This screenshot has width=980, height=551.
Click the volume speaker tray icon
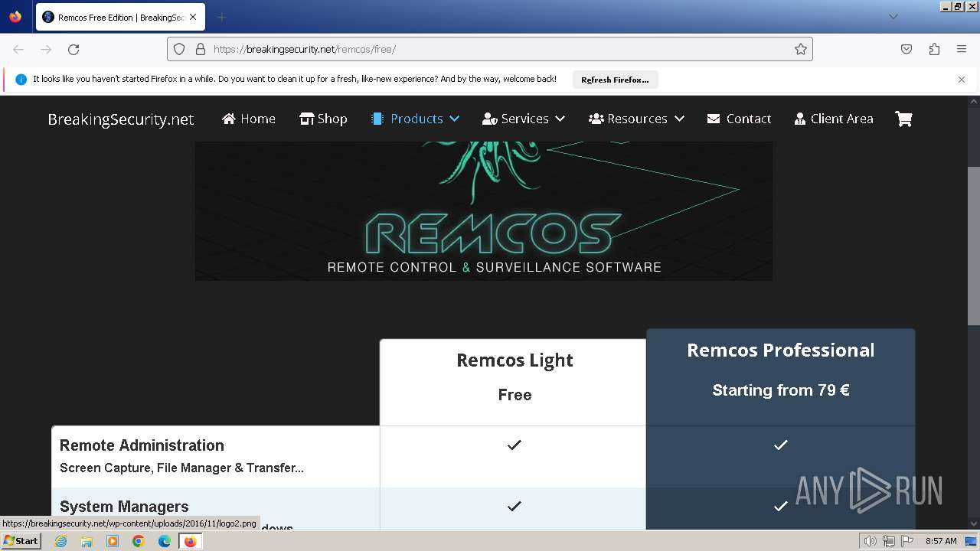click(x=871, y=541)
